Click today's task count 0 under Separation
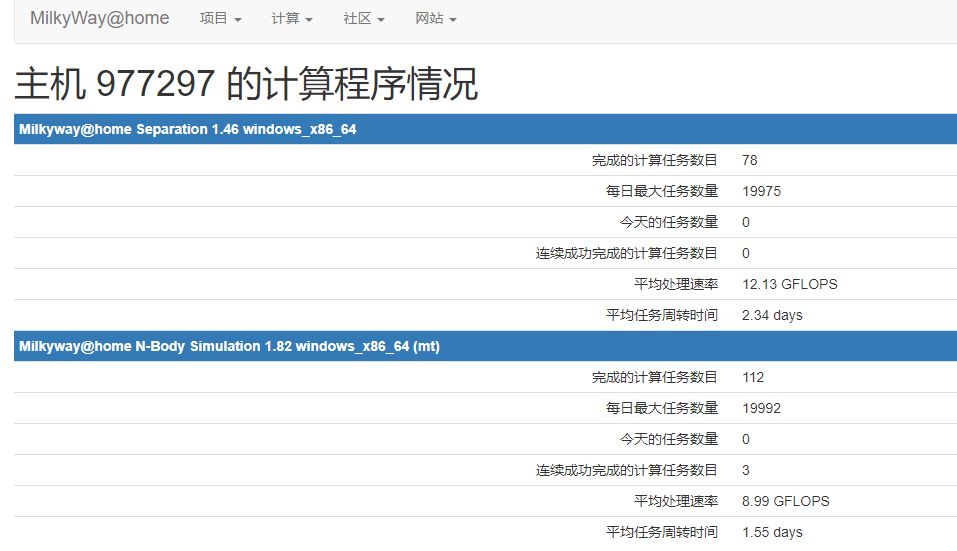 pos(746,223)
